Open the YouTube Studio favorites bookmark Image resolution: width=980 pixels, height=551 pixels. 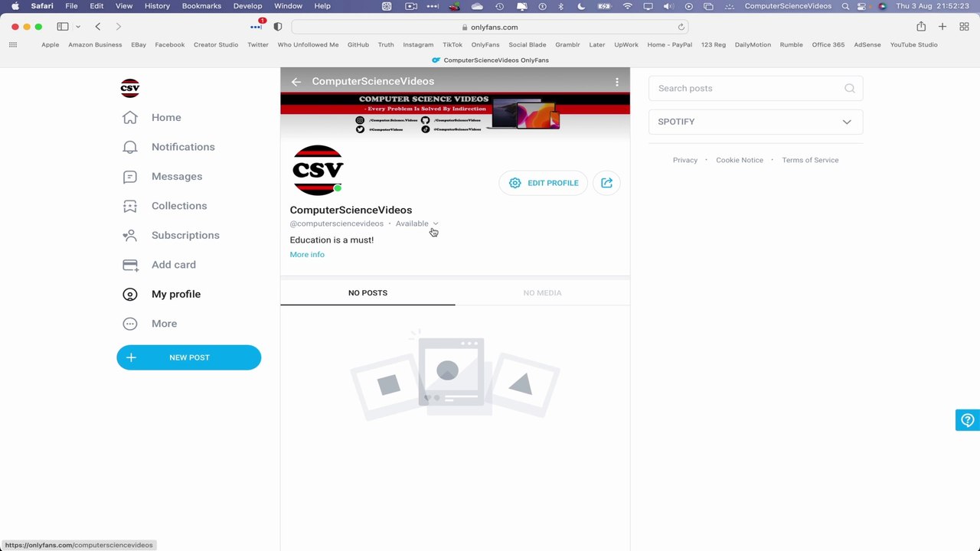pos(913,44)
